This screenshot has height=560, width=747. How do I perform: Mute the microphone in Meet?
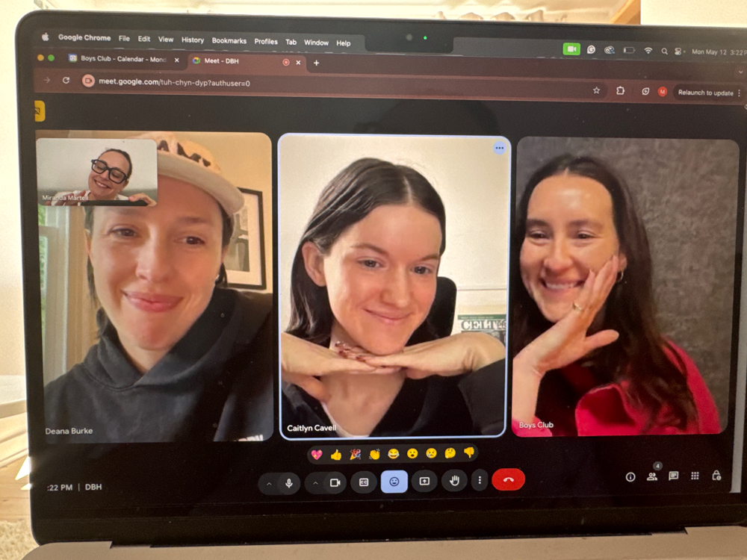click(288, 483)
